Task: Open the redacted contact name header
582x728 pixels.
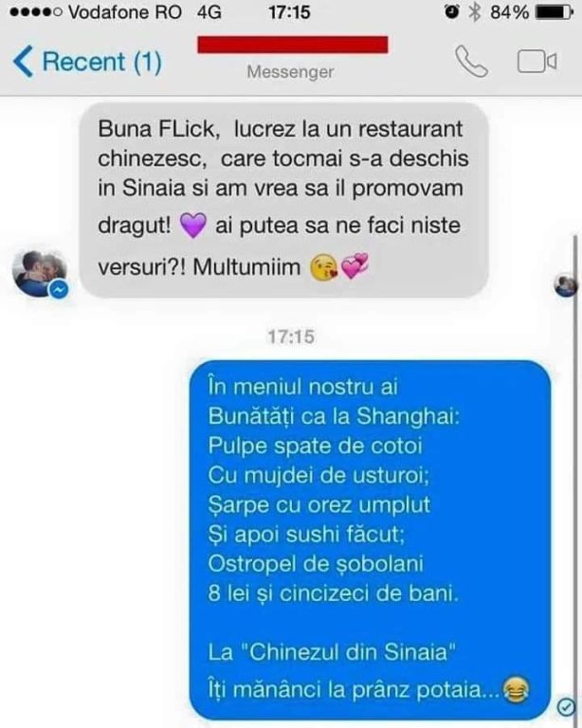Action: point(292,45)
